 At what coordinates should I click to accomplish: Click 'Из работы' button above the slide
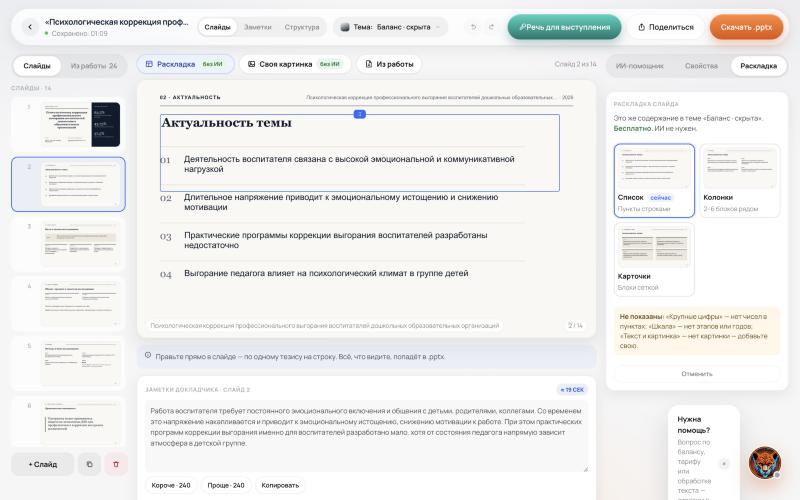click(389, 64)
